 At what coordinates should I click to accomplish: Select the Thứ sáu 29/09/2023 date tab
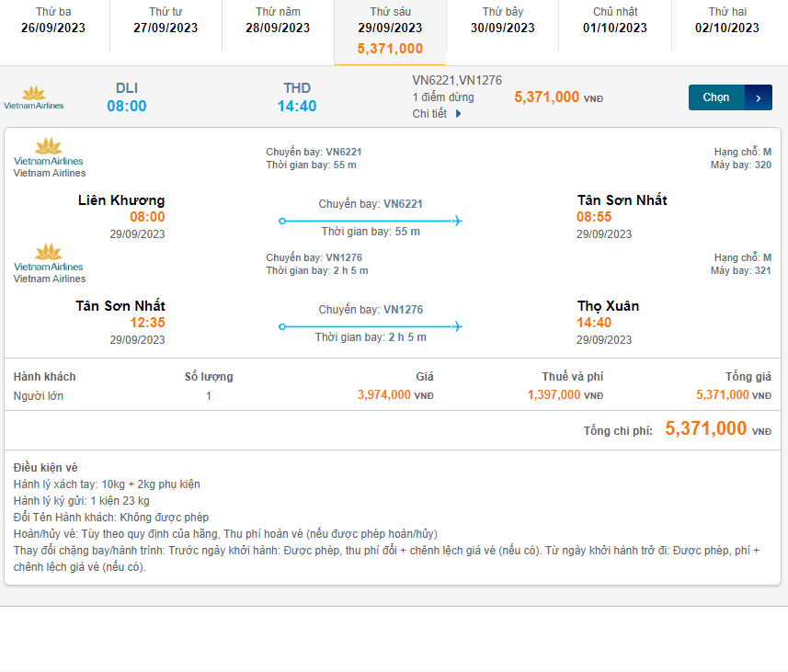[390, 28]
